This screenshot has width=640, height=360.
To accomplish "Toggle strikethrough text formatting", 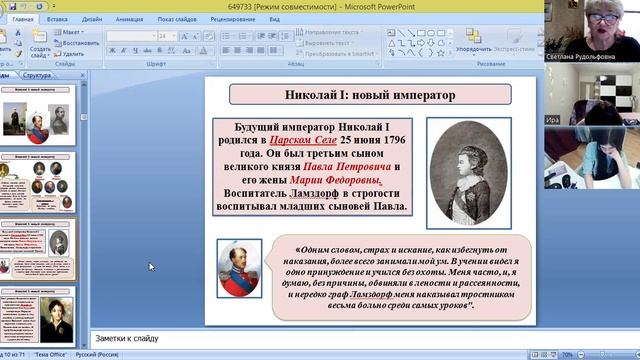I will pos(147,51).
